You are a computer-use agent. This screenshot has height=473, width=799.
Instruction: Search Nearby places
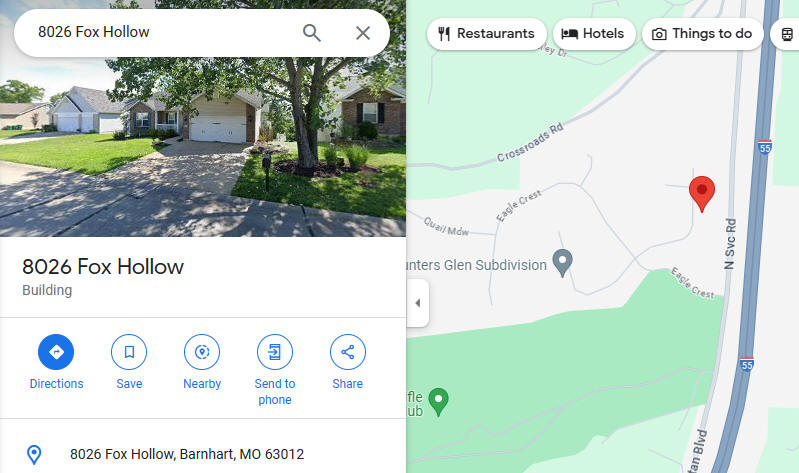[x=202, y=362]
